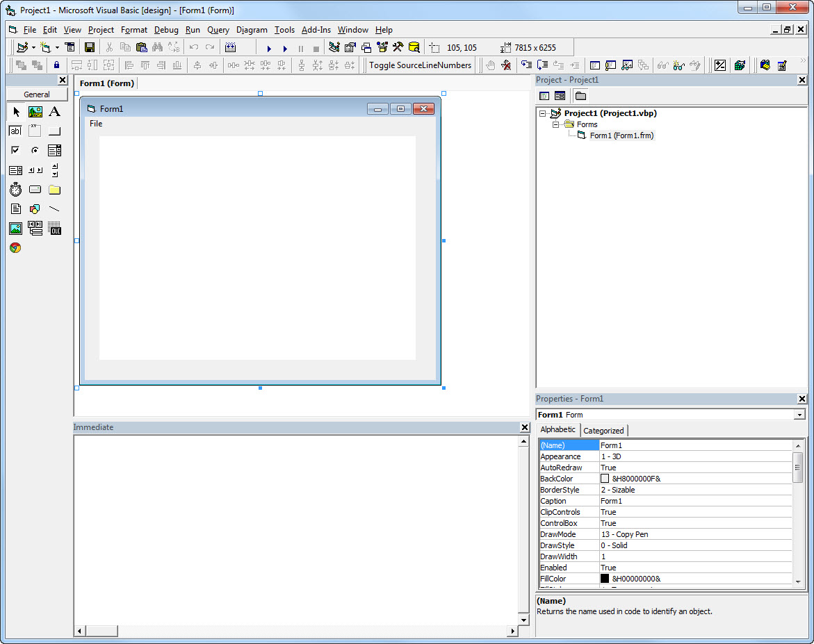The image size is (814, 644).
Task: Collapse the Forms folder node
Action: coord(555,124)
